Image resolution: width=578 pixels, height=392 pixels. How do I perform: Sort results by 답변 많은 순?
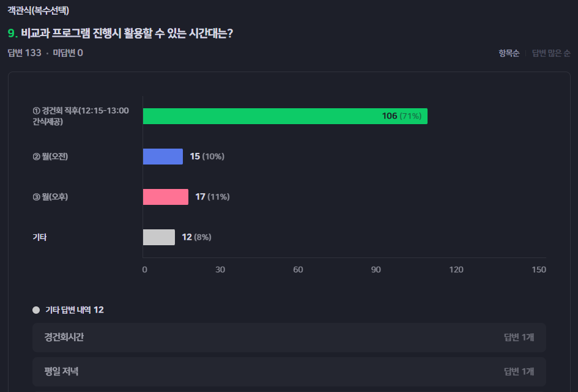(x=551, y=53)
